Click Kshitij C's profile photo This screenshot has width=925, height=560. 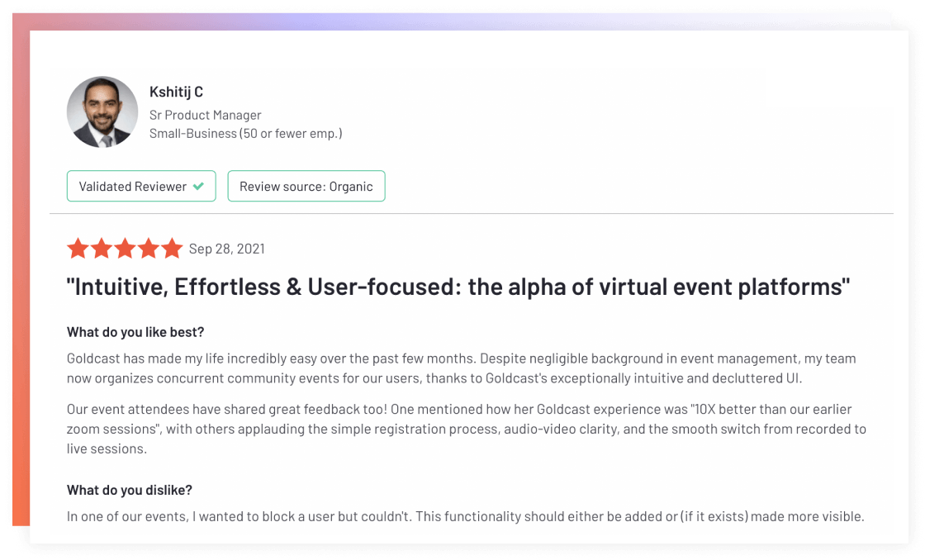[102, 112]
